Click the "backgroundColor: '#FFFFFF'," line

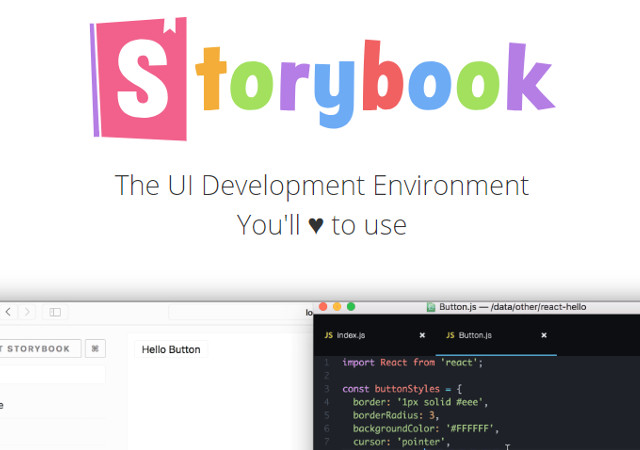click(x=426, y=428)
